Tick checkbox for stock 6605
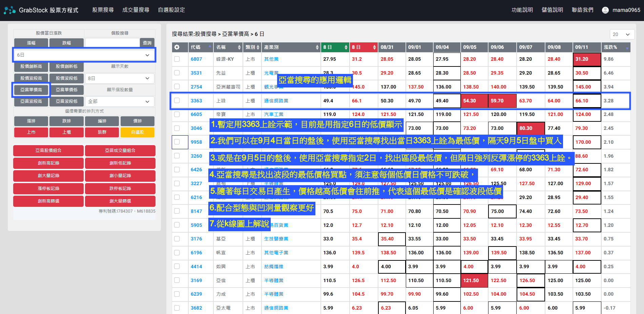The width and height of the screenshot is (644, 314). pyautogui.click(x=177, y=114)
